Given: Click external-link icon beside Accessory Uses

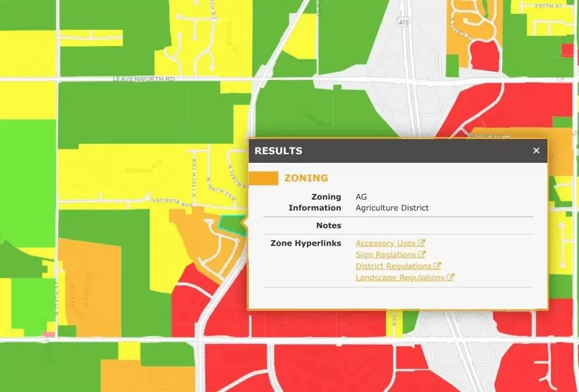Looking at the screenshot, I should [x=421, y=243].
